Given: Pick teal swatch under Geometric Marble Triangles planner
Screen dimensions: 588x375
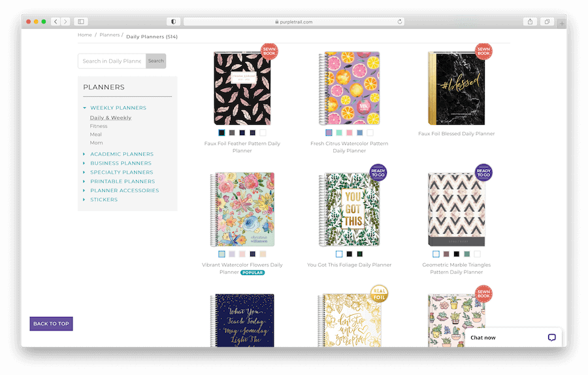Looking at the screenshot, I should [467, 254].
